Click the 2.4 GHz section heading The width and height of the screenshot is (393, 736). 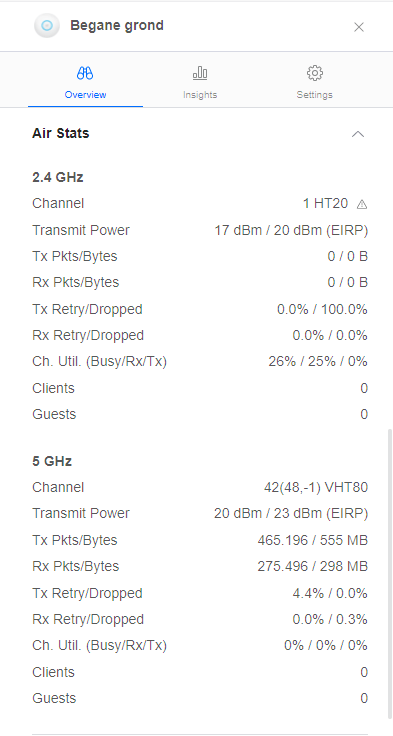pyautogui.click(x=58, y=177)
